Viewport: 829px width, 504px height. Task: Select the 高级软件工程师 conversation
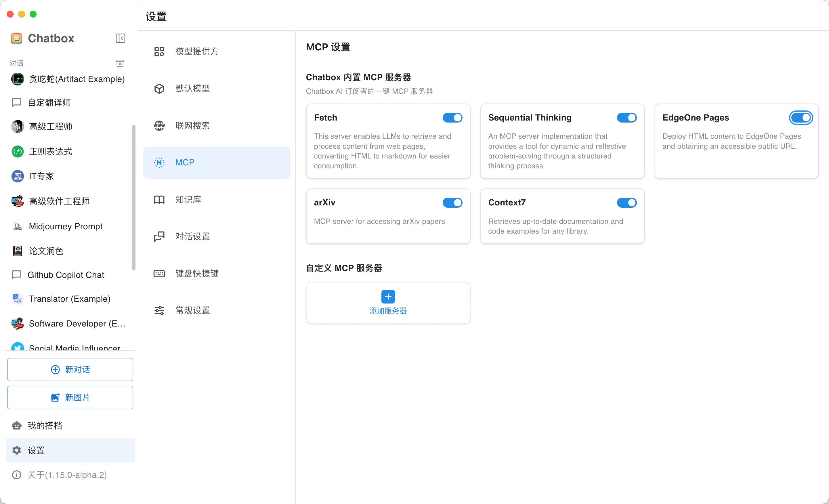click(x=70, y=201)
